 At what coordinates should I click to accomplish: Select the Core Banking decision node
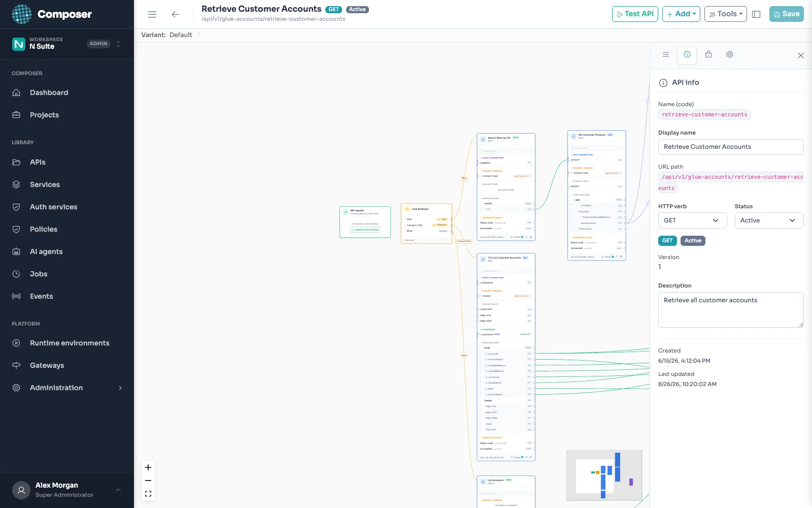(426, 224)
